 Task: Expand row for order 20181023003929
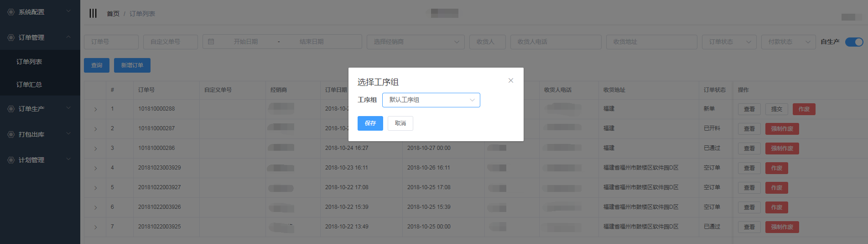[x=95, y=168]
